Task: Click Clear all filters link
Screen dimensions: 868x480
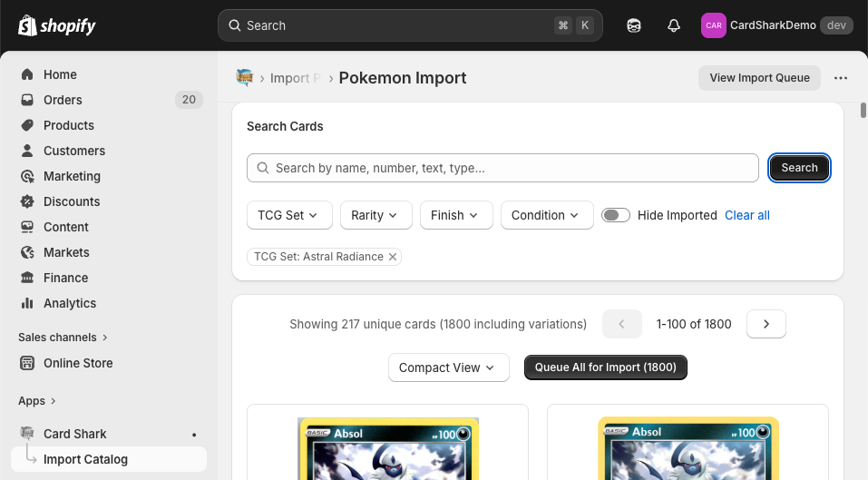Action: 747,216
